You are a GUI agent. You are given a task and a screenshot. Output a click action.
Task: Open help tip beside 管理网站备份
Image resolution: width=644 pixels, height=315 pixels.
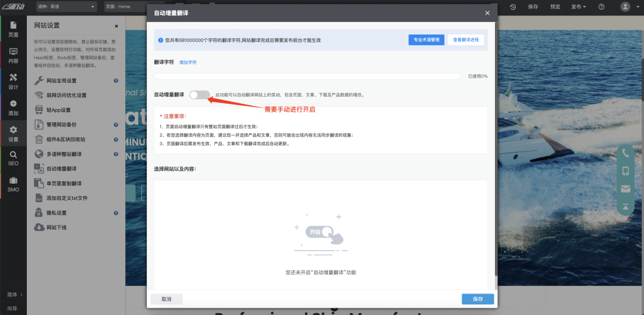[116, 125]
